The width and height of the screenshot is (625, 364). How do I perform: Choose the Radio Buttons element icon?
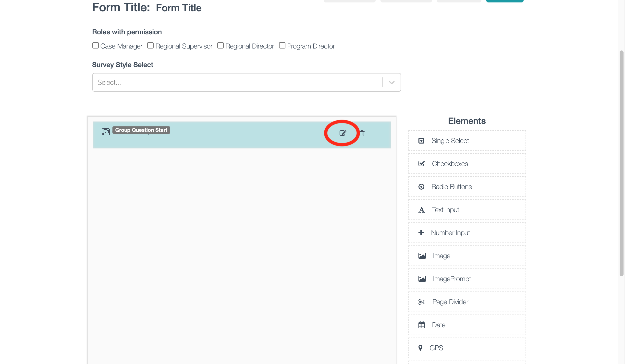[x=421, y=187]
